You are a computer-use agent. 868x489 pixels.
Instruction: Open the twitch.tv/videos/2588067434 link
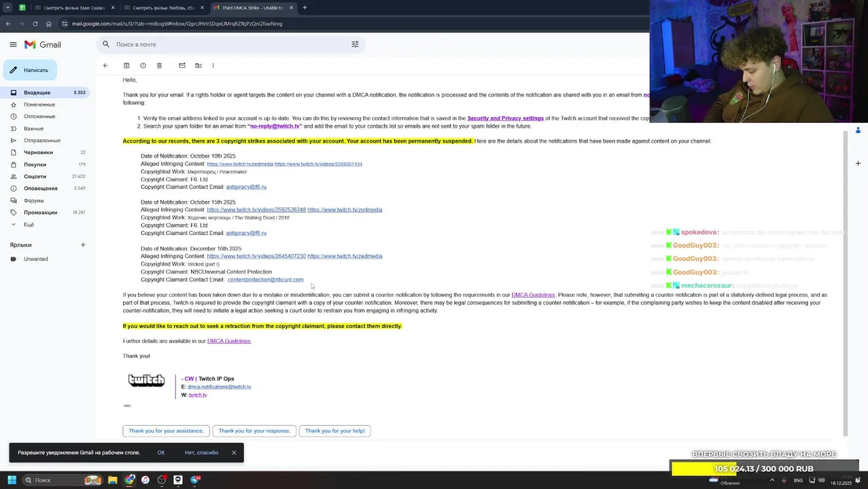point(318,164)
